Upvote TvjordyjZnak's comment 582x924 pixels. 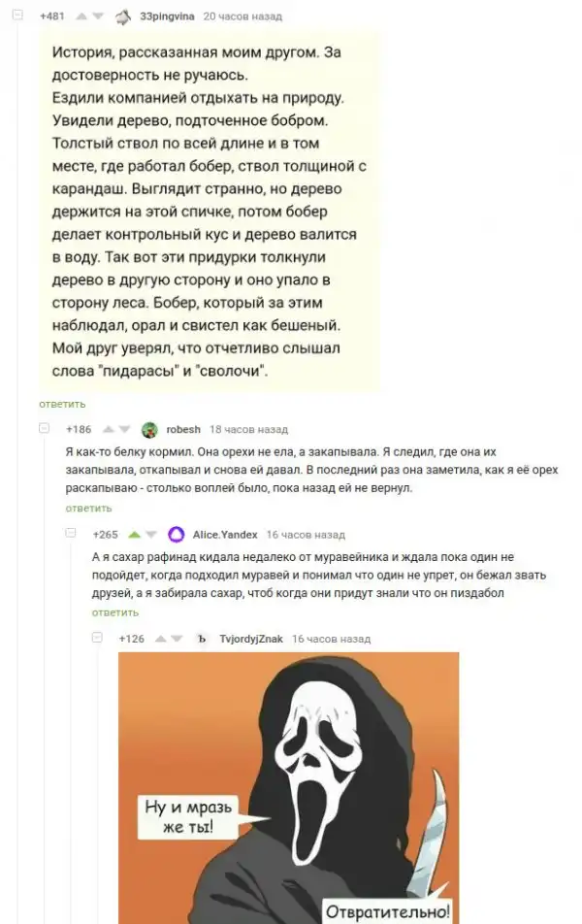click(x=160, y=640)
